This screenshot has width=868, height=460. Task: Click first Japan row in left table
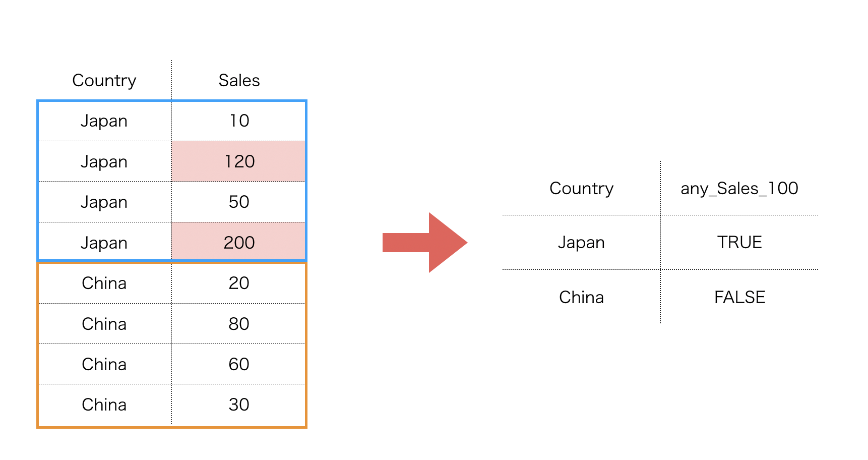pyautogui.click(x=104, y=121)
